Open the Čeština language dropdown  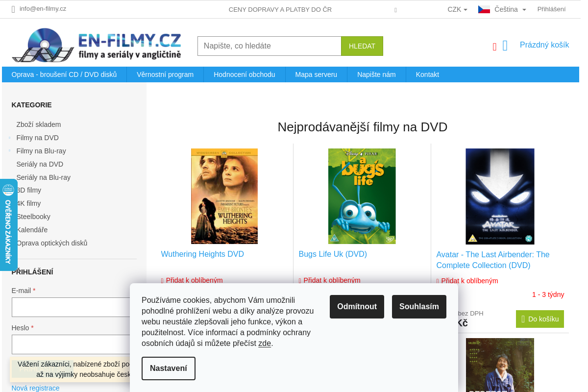510,9
